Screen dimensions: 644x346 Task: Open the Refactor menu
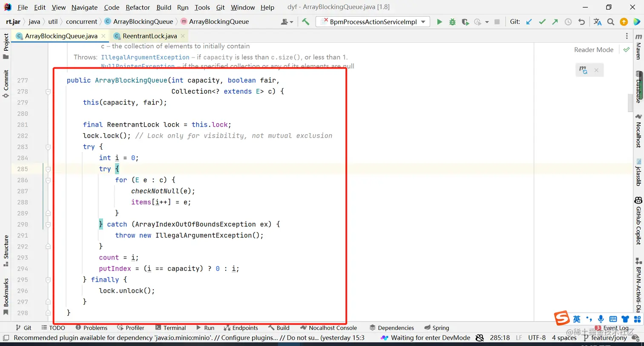[138, 7]
